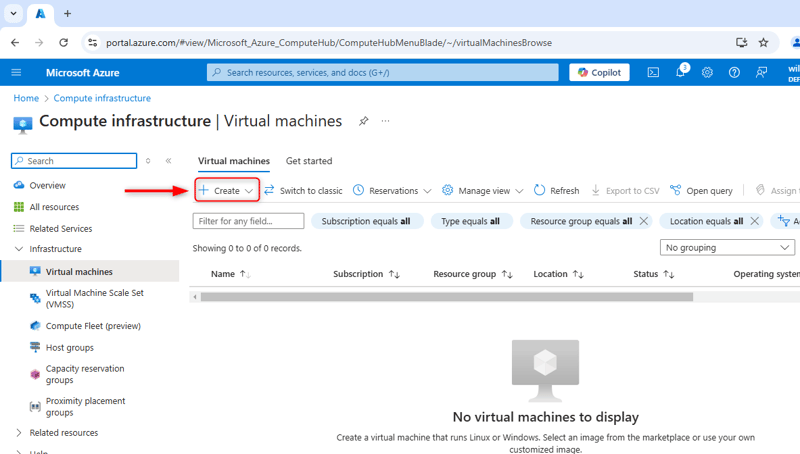Click the sidebar Search field
The image size is (800, 454).
[x=74, y=161]
